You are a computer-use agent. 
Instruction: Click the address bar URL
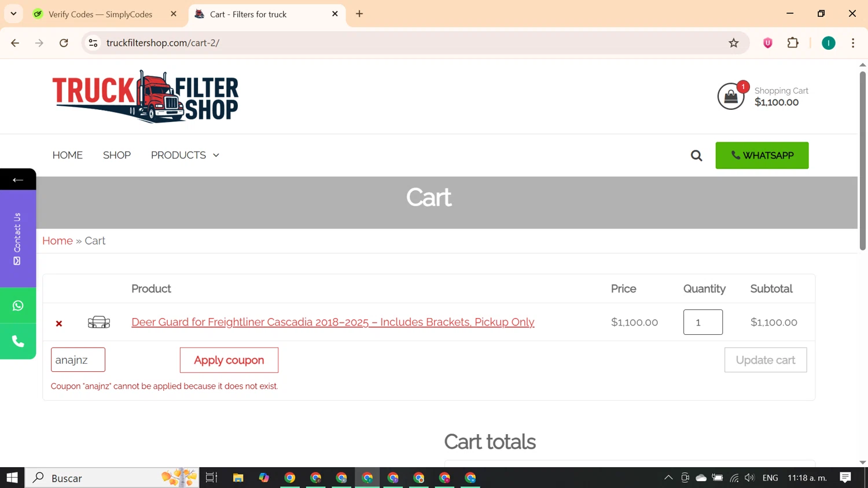[x=163, y=43]
